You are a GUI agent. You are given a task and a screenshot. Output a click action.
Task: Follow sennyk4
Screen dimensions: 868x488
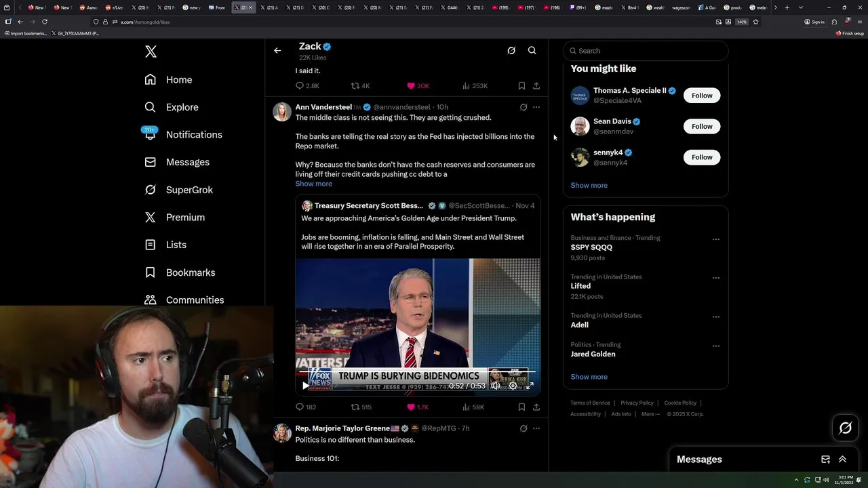[702, 157]
